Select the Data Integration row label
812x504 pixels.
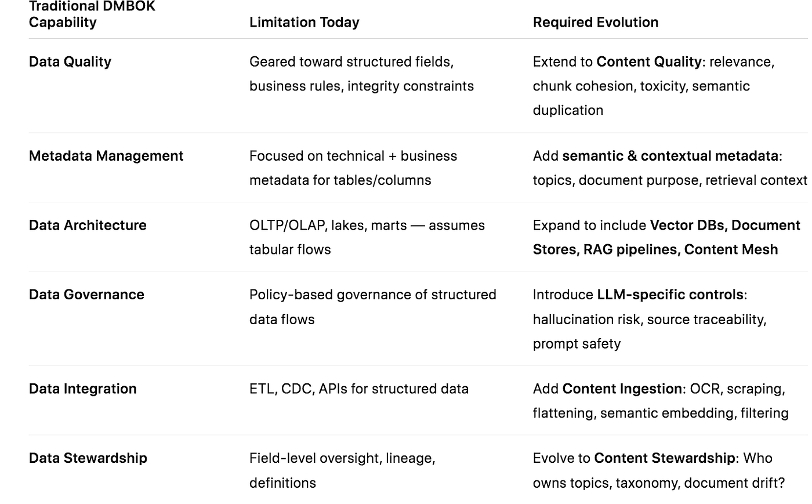pos(83,389)
